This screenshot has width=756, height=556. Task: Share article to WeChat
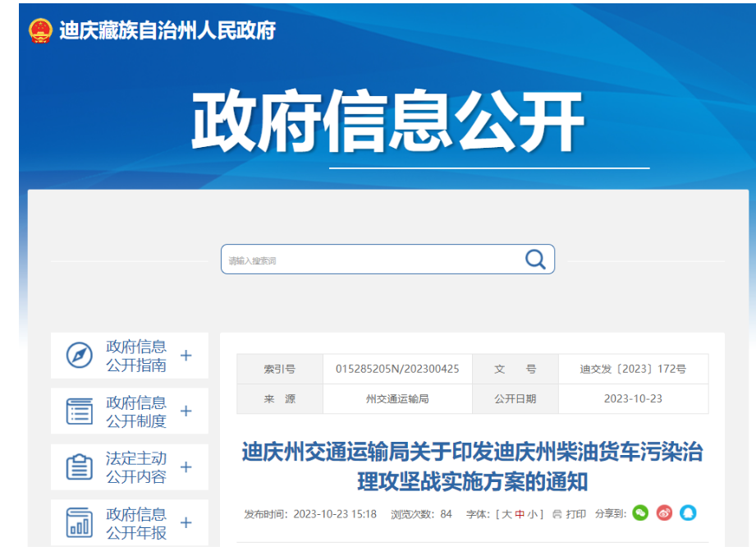[640, 513]
